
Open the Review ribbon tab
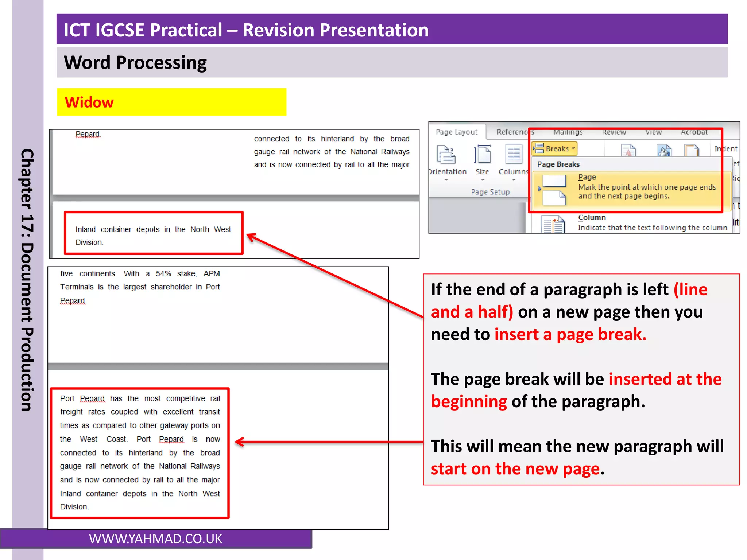pyautogui.click(x=614, y=132)
